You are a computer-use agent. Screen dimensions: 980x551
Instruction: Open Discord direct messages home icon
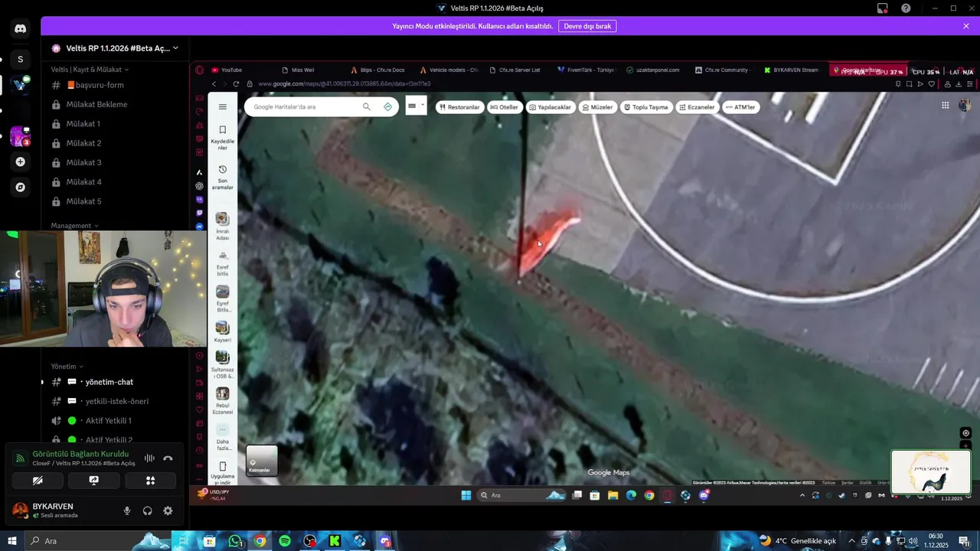tap(20, 28)
